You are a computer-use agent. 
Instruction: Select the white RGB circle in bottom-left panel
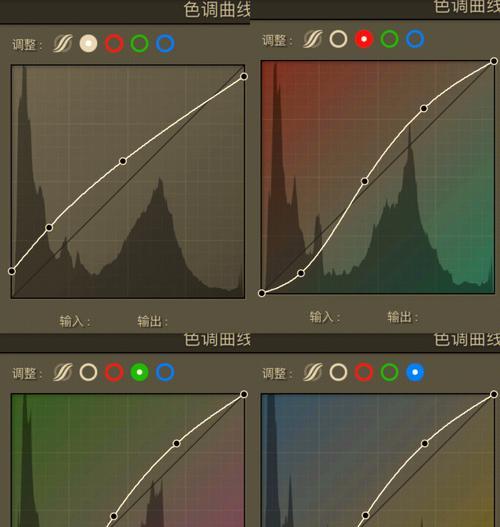(88, 372)
